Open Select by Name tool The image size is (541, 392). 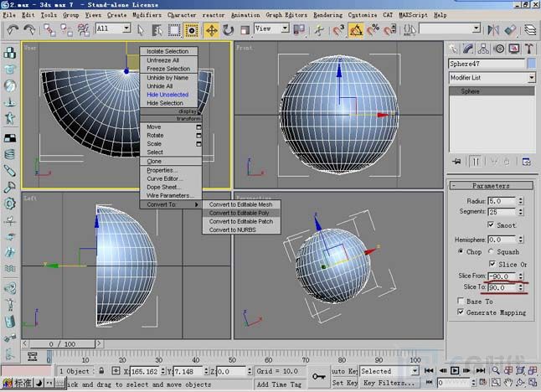[x=157, y=30]
